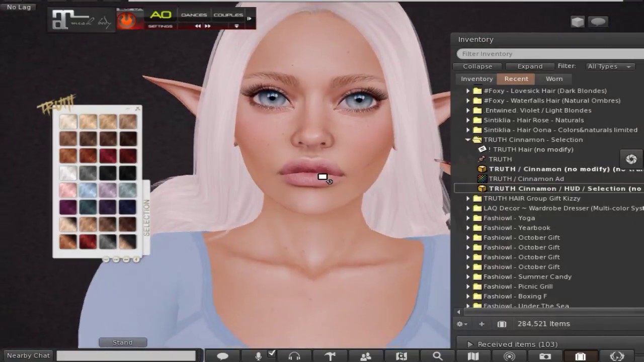Image resolution: width=644 pixels, height=362 pixels.
Task: Minimize the TRUTH hair HUD
Action: (x=128, y=109)
